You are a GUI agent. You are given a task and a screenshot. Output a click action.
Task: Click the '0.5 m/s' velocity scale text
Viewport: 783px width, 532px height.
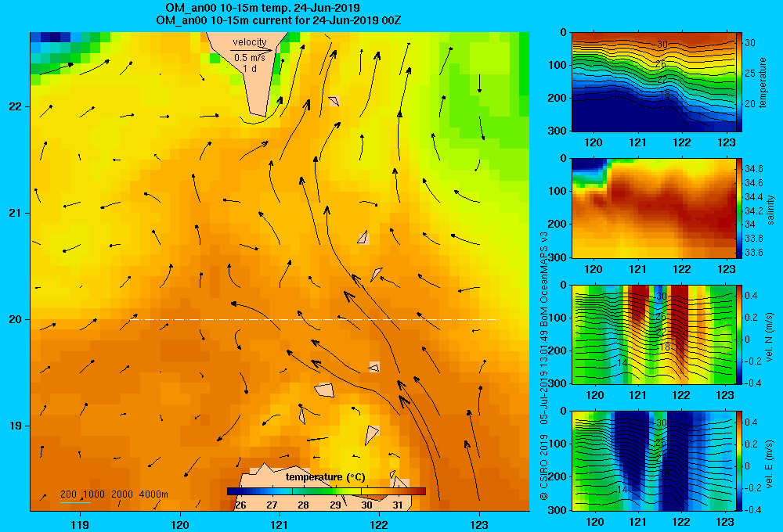(250, 58)
